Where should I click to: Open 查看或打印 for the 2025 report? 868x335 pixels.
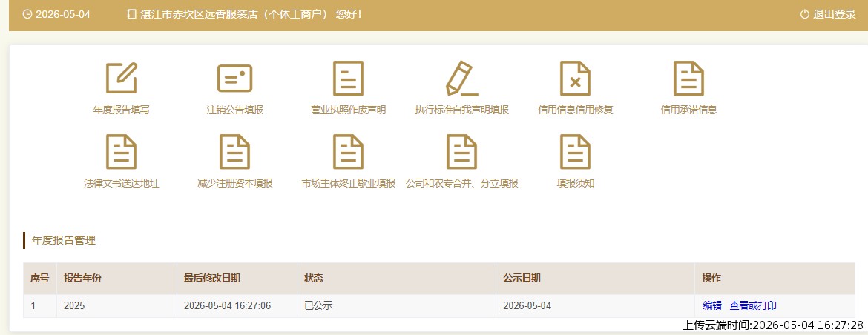(753, 305)
